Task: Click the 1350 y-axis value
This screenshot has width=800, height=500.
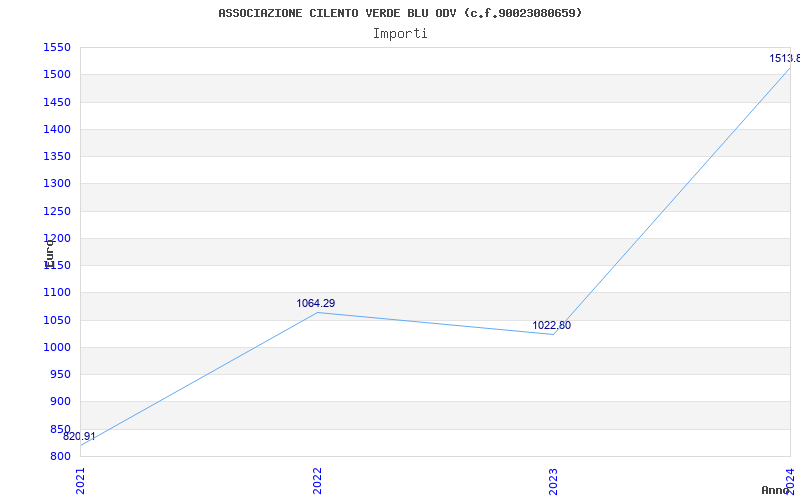Action: 57,157
